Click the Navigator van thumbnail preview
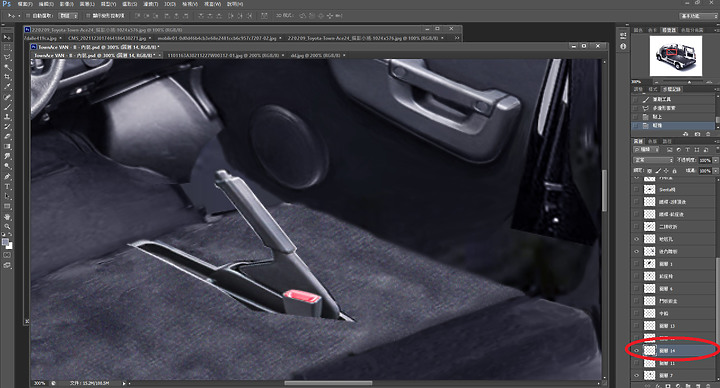Screen dimensions: 720x388 [x=676, y=56]
